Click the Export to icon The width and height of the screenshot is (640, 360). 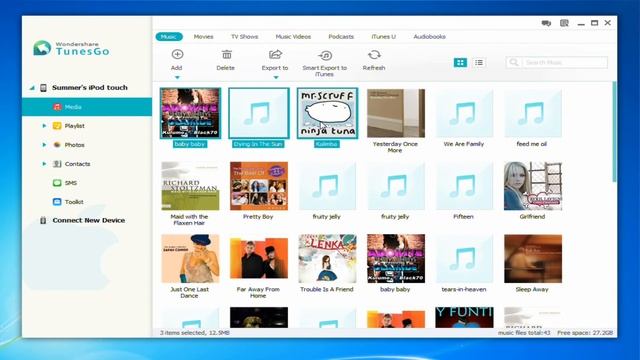276,54
